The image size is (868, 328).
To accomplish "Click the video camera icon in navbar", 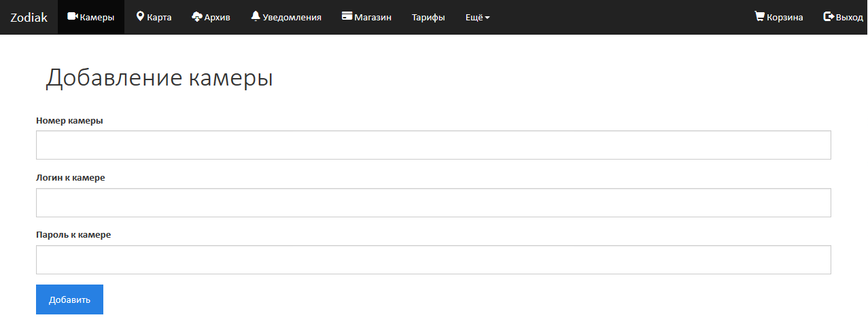I will point(73,16).
